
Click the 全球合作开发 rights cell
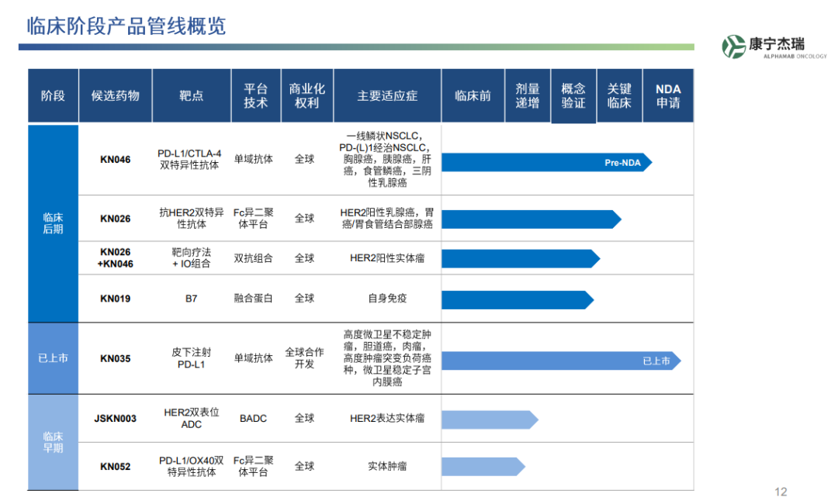(305, 357)
